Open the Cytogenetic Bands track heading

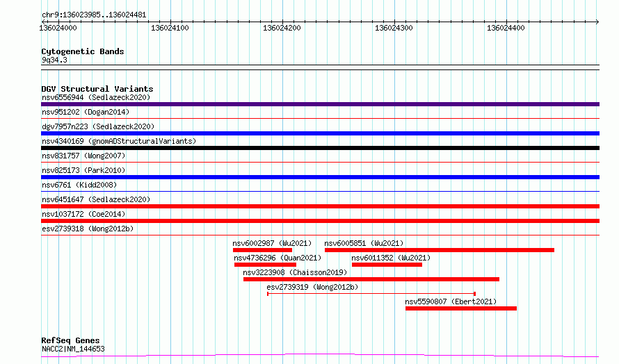click(x=83, y=51)
